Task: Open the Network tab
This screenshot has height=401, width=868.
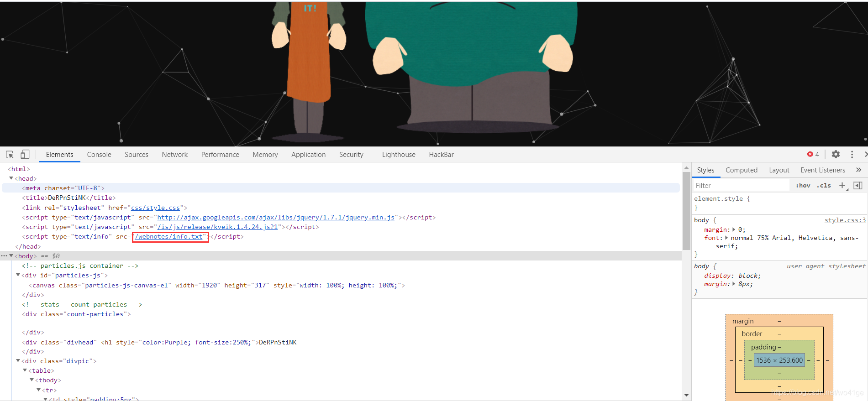Action: click(x=175, y=155)
